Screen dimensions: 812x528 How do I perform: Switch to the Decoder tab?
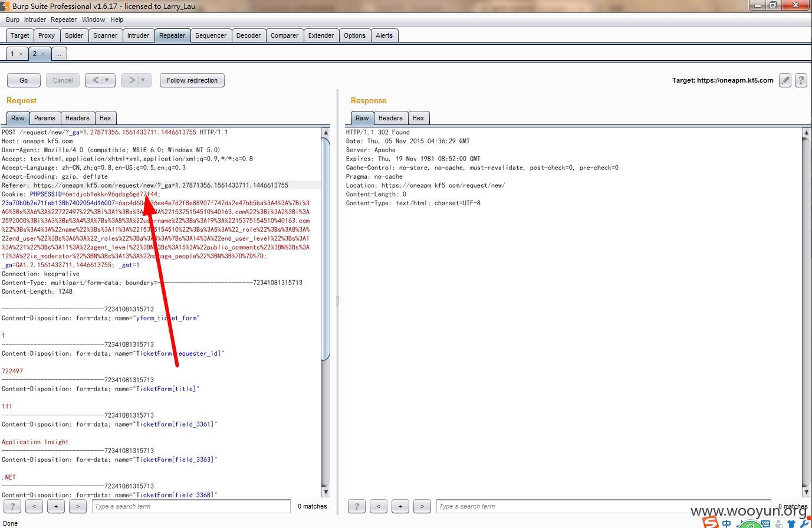[248, 35]
